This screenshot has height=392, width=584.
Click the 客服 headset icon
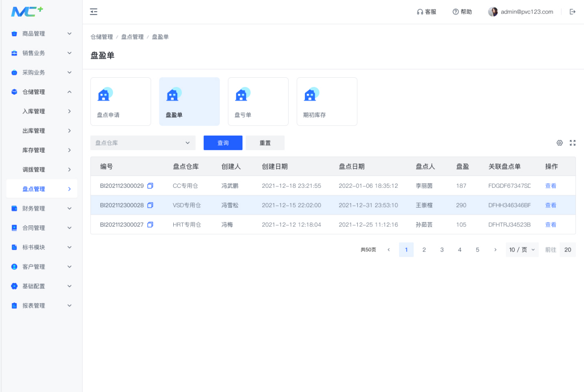click(x=420, y=12)
